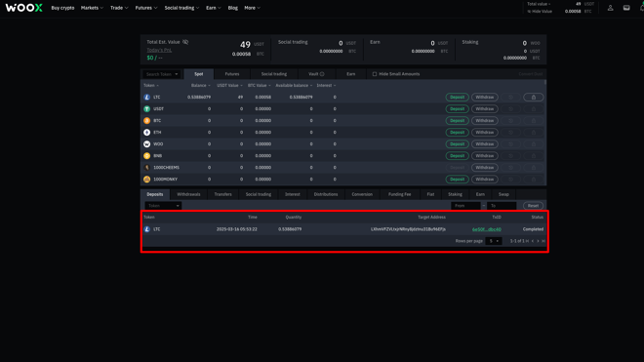Switch to the Conversion history tab
Viewport: 644px width, 362px height.
[362, 194]
